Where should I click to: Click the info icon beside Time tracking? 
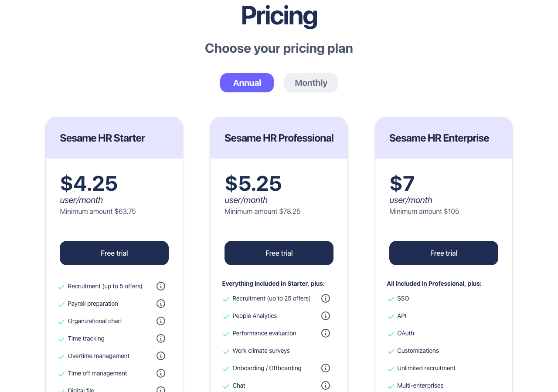[x=161, y=338]
